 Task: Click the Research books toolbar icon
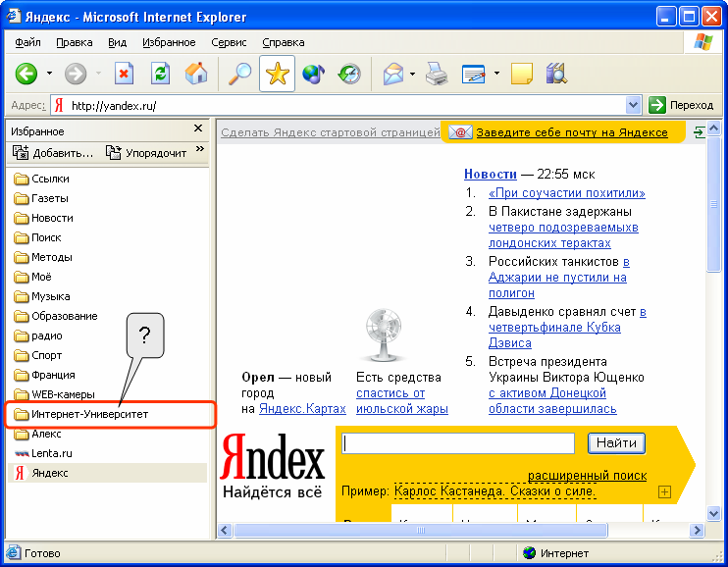click(x=556, y=74)
